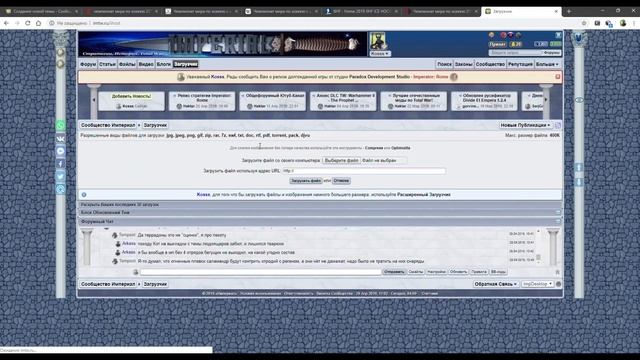Open the Блоги menu tab

[x=164, y=64]
